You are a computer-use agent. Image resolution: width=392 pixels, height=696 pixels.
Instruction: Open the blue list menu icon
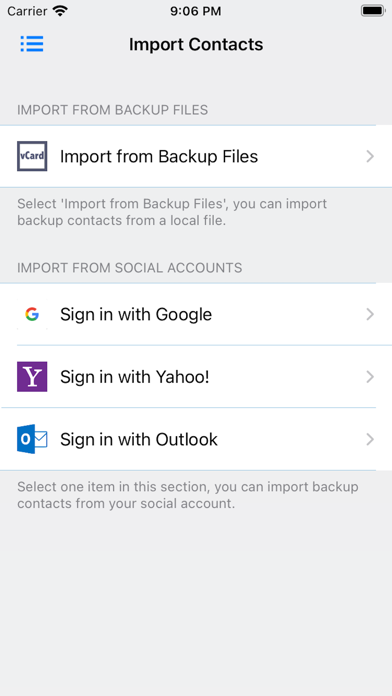click(x=32, y=44)
